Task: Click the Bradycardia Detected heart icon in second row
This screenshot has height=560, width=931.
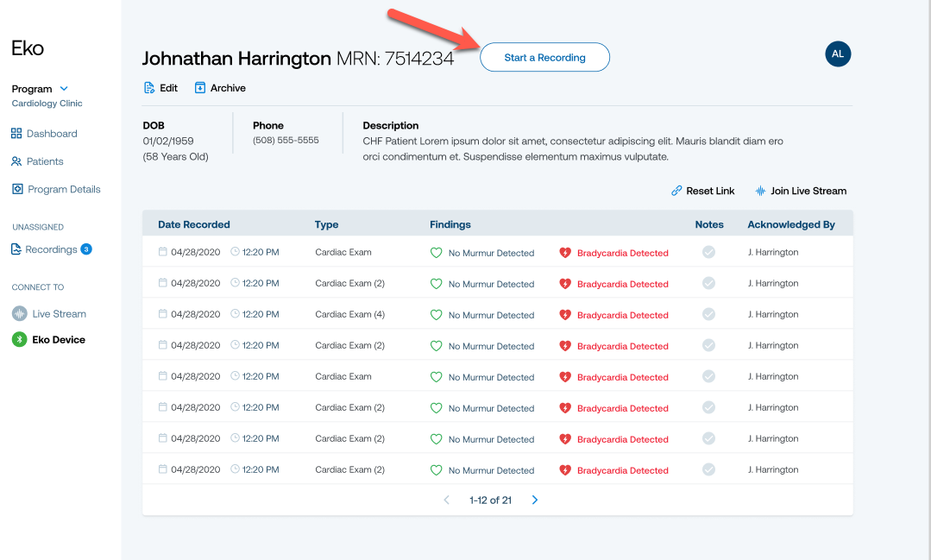Action: click(565, 284)
